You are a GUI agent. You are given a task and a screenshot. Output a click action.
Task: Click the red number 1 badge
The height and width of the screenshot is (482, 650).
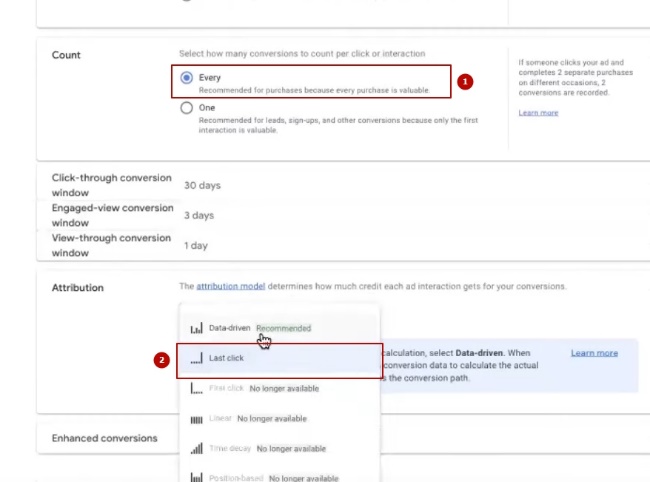click(x=464, y=81)
